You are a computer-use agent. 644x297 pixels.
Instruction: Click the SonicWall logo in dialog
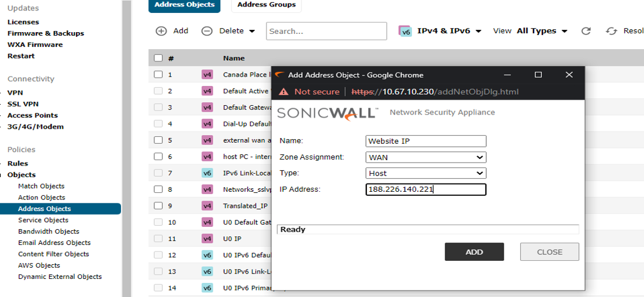click(x=327, y=113)
